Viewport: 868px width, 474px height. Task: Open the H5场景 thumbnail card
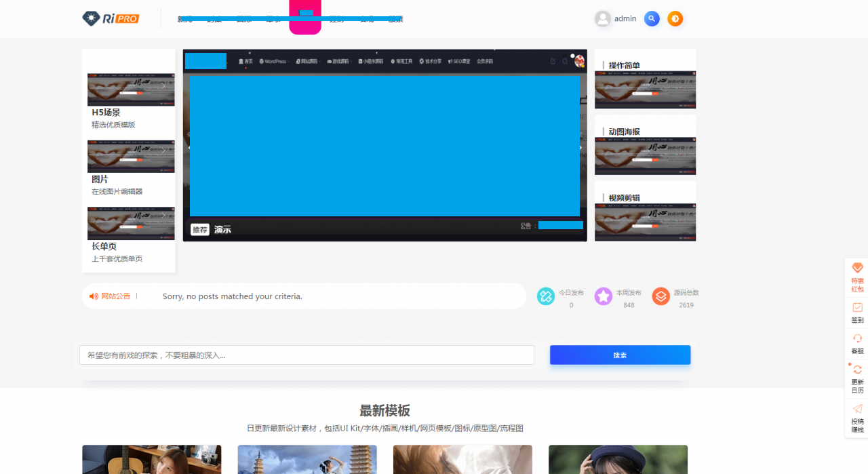tap(131, 90)
